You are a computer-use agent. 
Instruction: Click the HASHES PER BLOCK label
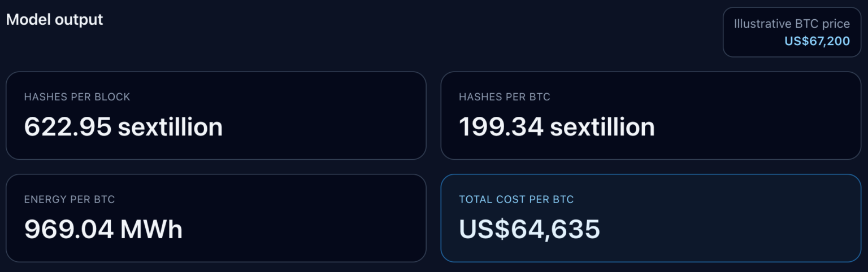click(77, 97)
